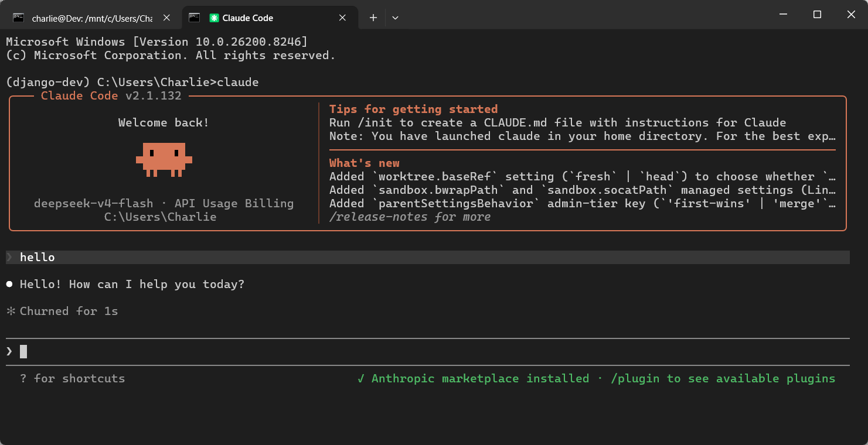Minimize the terminal window

pyautogui.click(x=782, y=15)
